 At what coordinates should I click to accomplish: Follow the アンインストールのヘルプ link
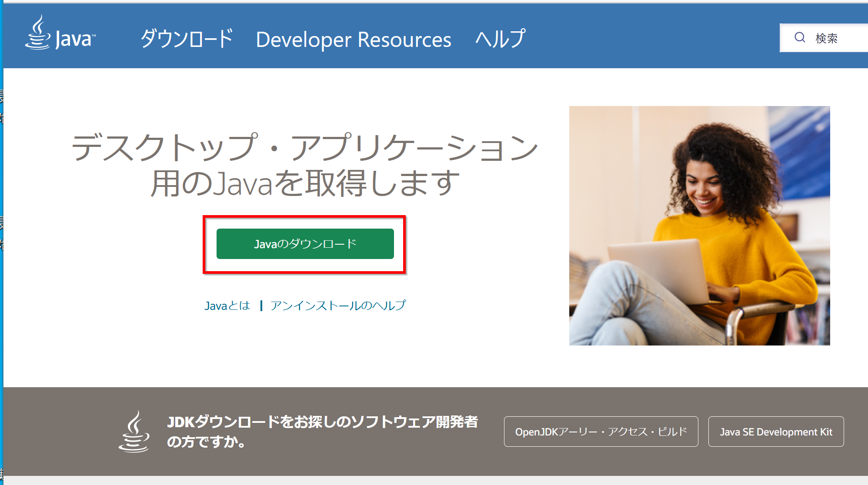pyautogui.click(x=338, y=306)
